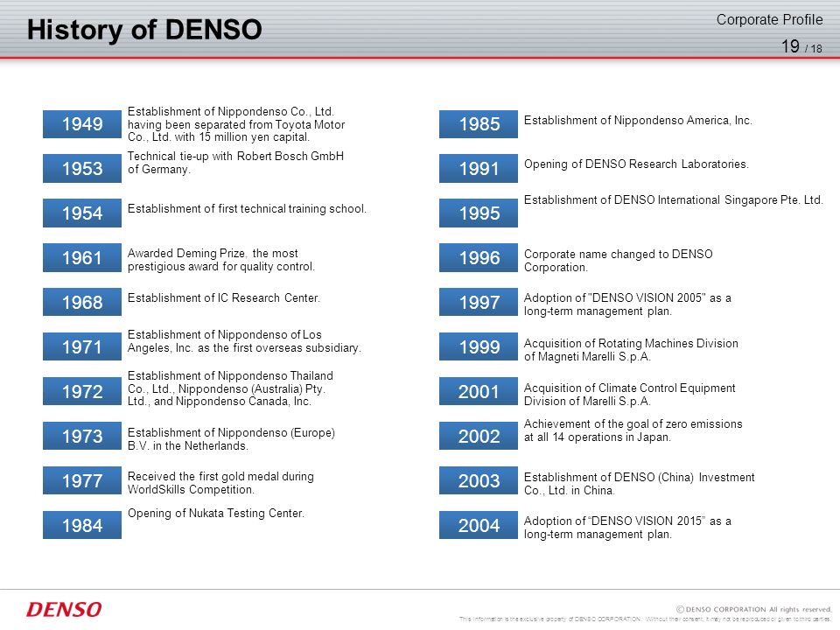Image resolution: width=840 pixels, height=630 pixels.
Task: Click 'Acquisition of Climate Control Equipment' text
Action: [629, 388]
